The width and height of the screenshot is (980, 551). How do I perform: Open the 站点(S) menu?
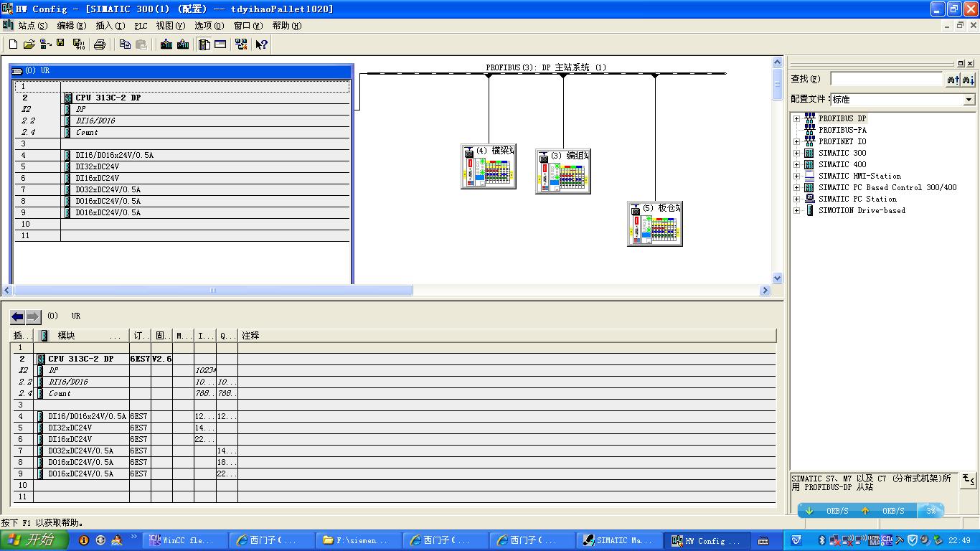coord(33,26)
